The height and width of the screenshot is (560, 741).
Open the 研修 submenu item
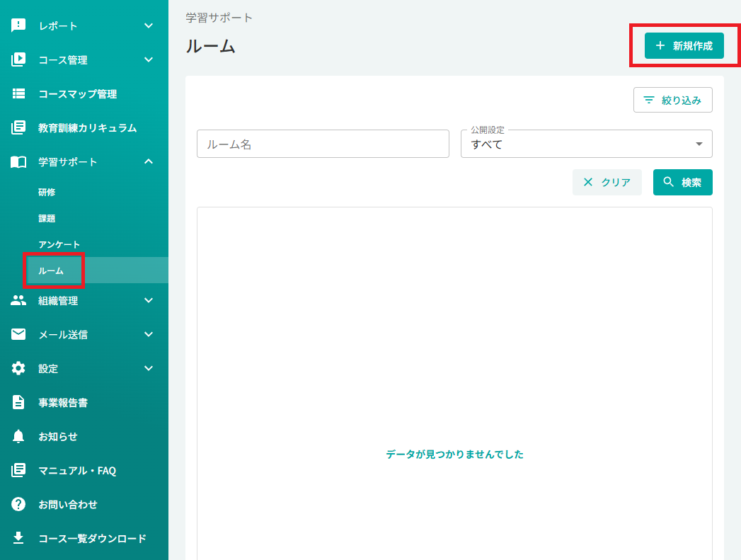[x=47, y=192]
